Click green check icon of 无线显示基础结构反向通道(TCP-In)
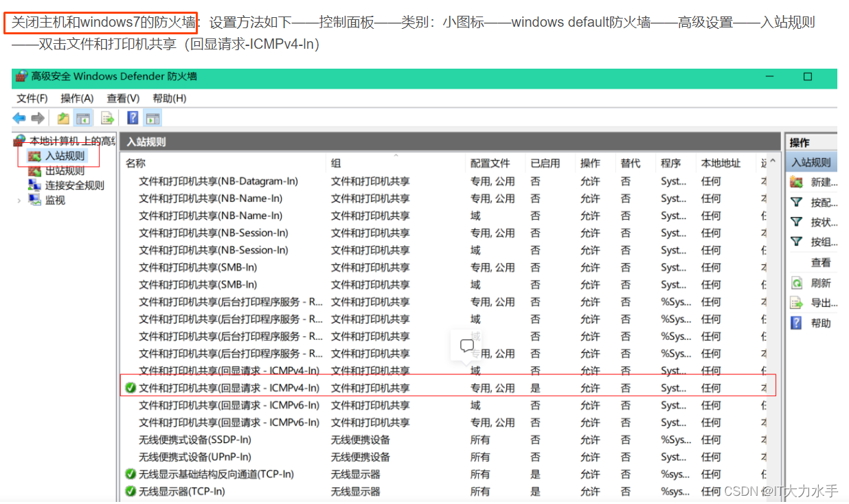Screen dimensions: 849x504 (131, 474)
